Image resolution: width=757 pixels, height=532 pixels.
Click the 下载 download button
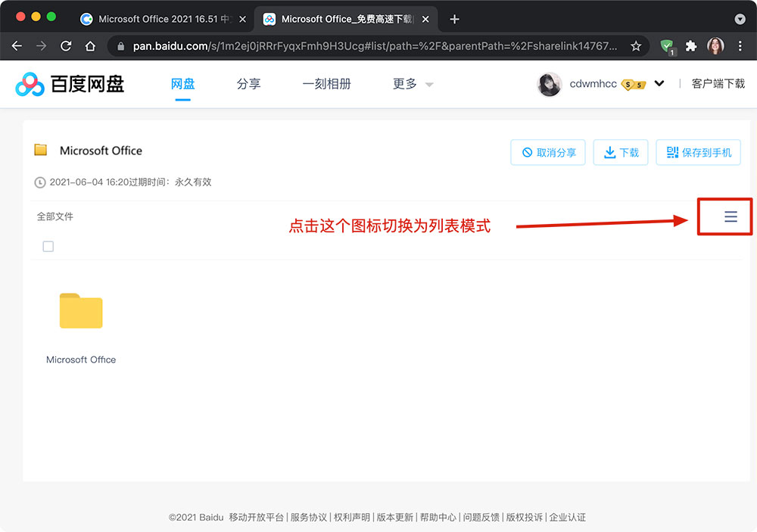pos(621,153)
